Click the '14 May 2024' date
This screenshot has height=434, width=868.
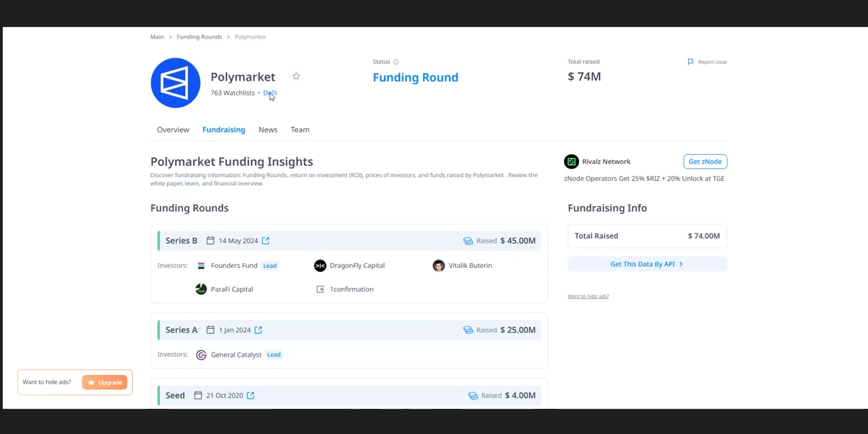click(238, 241)
